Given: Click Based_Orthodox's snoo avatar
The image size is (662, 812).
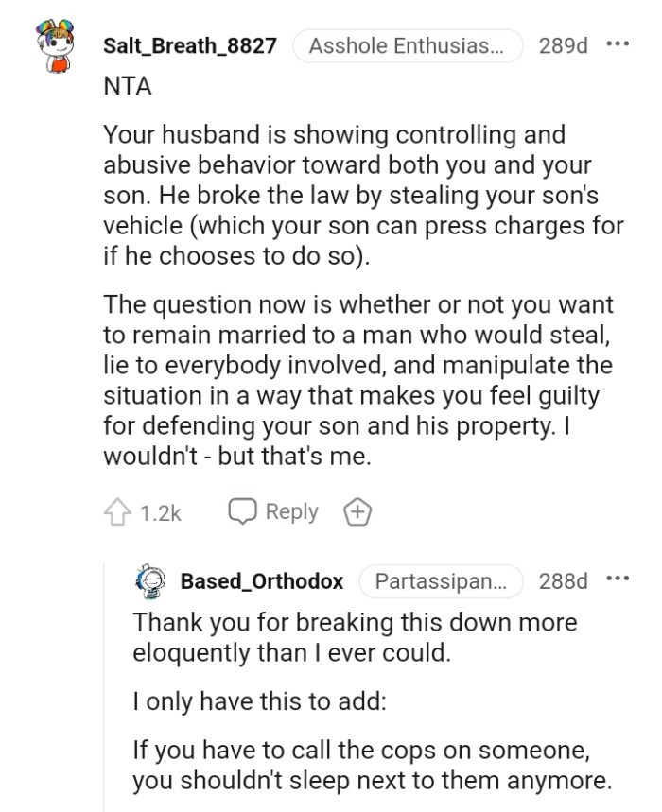Looking at the screenshot, I should (151, 581).
